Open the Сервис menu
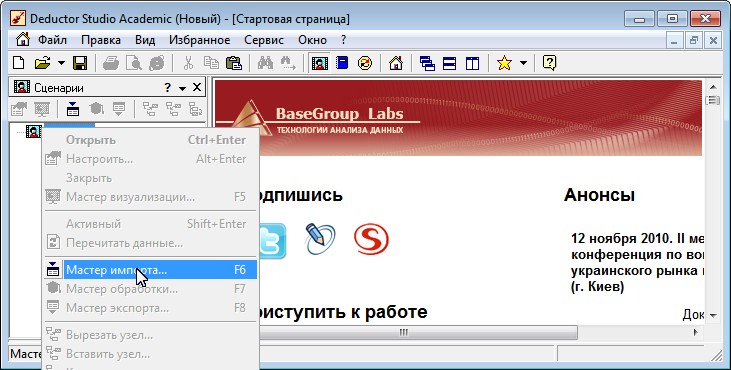 [x=264, y=40]
